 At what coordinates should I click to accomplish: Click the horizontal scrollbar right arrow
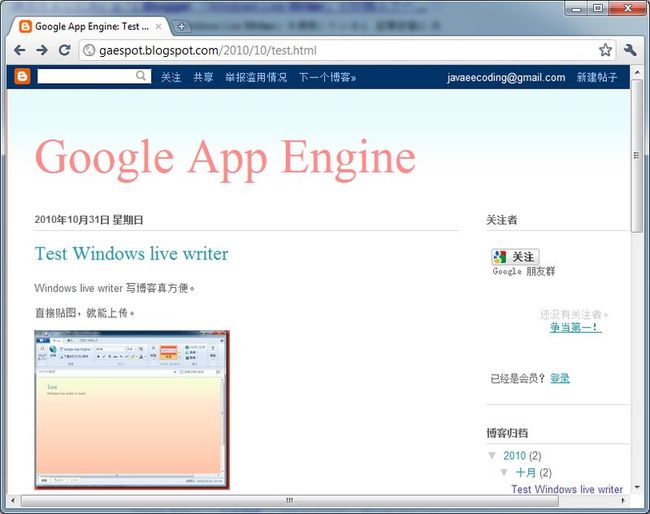pos(623,500)
